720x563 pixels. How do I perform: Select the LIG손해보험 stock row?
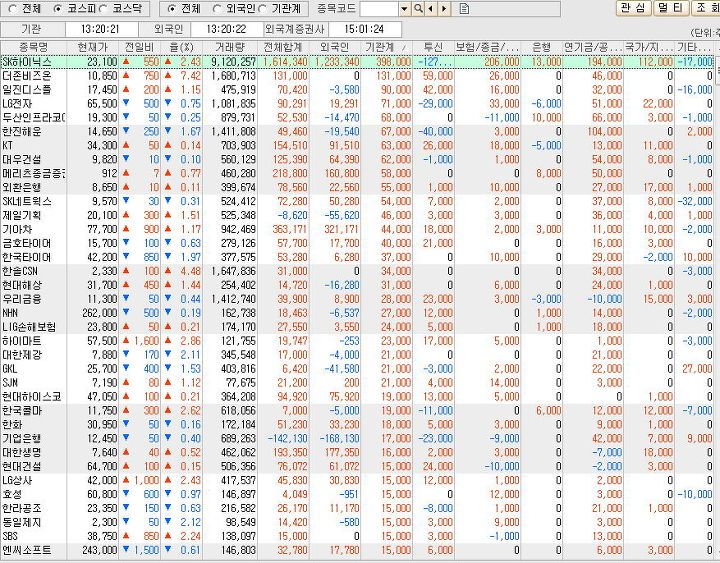357,327
